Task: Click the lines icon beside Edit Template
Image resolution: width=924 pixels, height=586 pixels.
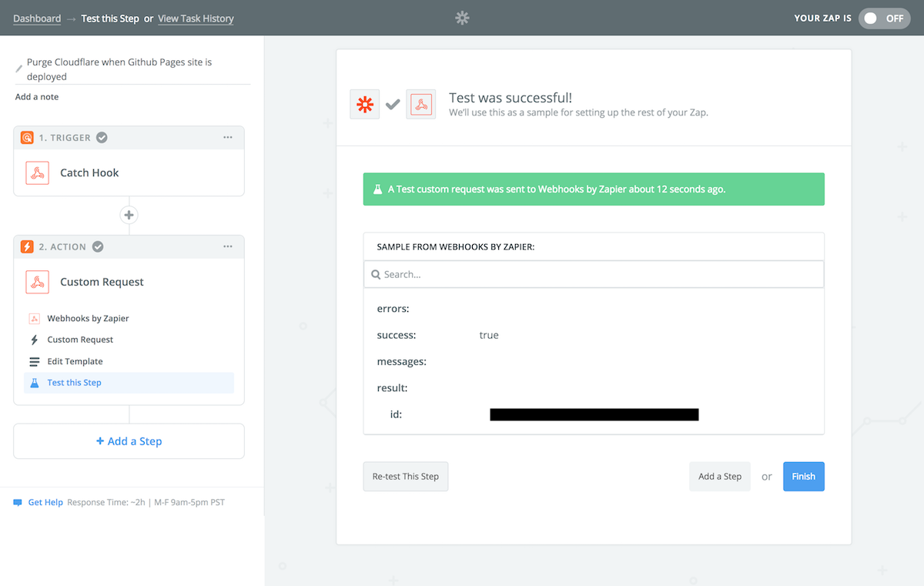Action: [34, 361]
